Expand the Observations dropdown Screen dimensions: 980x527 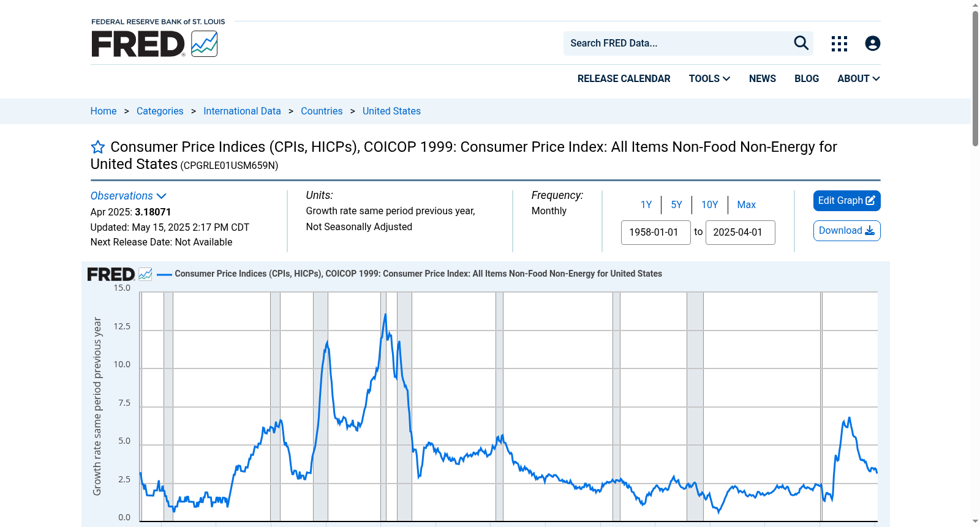click(129, 196)
